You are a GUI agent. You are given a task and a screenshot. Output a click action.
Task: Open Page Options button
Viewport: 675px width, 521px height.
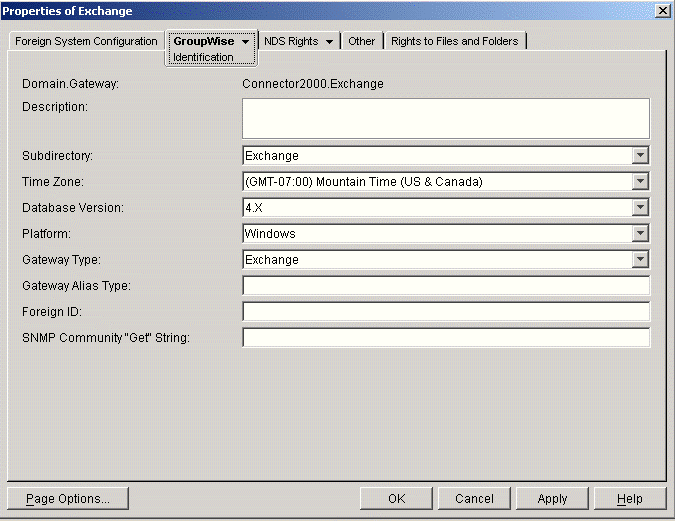[x=68, y=499]
